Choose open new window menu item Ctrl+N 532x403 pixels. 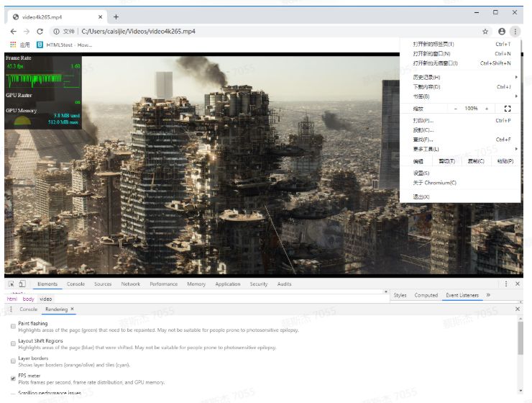[x=460, y=54]
